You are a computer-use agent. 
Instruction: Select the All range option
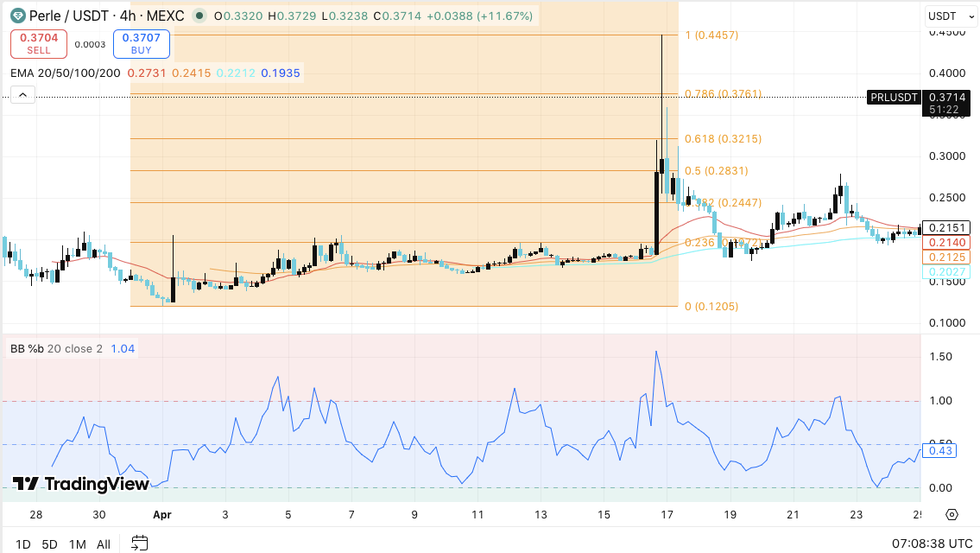[103, 544]
